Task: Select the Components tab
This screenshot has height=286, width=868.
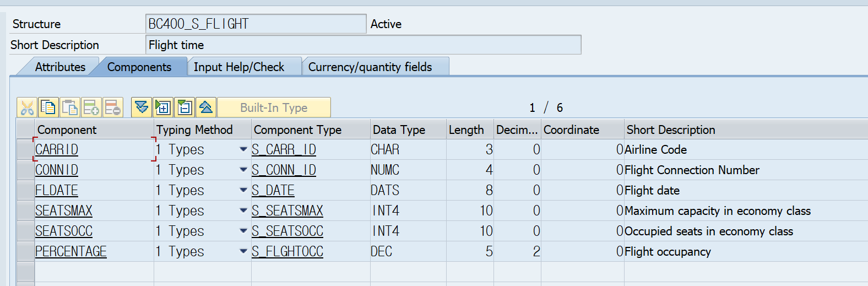Action: click(139, 67)
